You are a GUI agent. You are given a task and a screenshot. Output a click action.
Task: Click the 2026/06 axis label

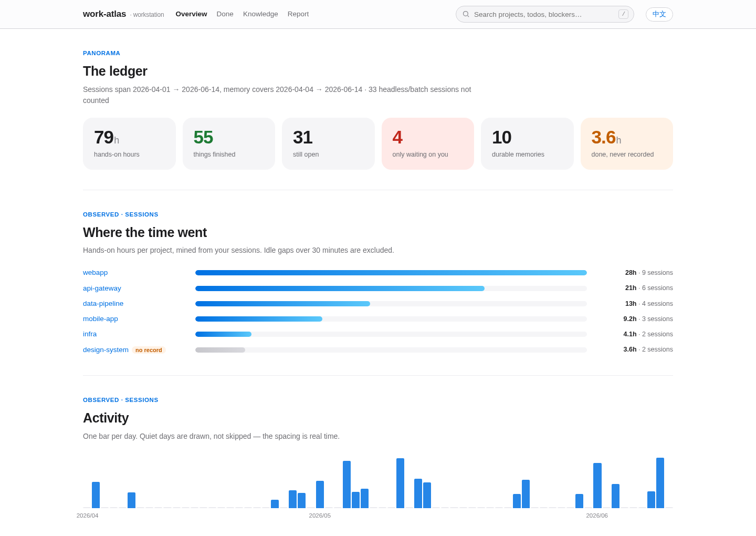[597, 516]
